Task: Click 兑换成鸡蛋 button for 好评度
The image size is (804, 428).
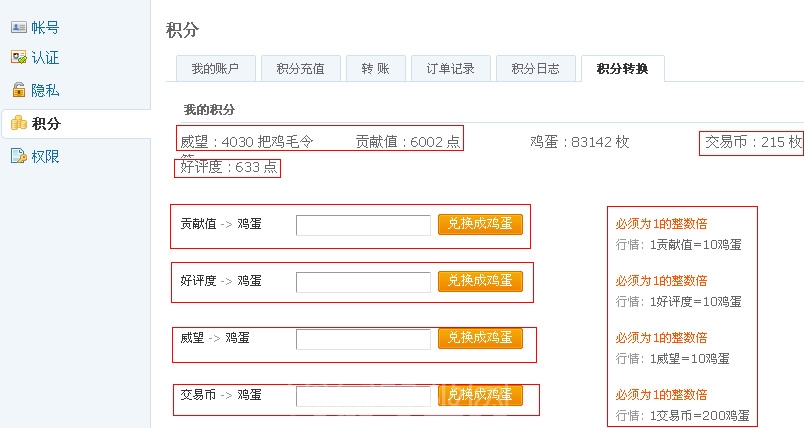Action: tap(480, 281)
